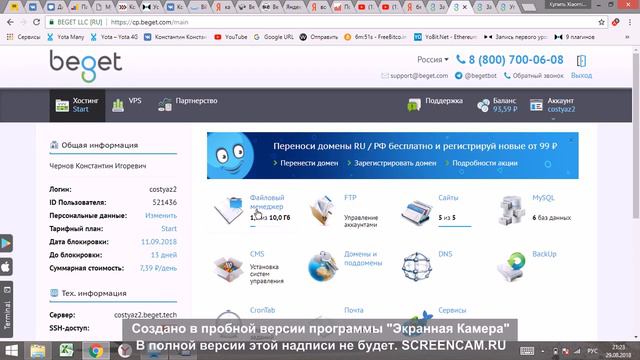Open the MySQL text link
Viewport: 640px width, 360px height.
tap(543, 198)
